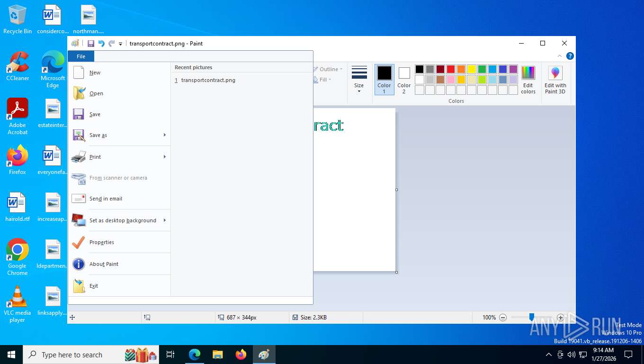Screen dimensions: 644x364
Task: Open Recycle Bin desktop icon
Action: [18, 19]
